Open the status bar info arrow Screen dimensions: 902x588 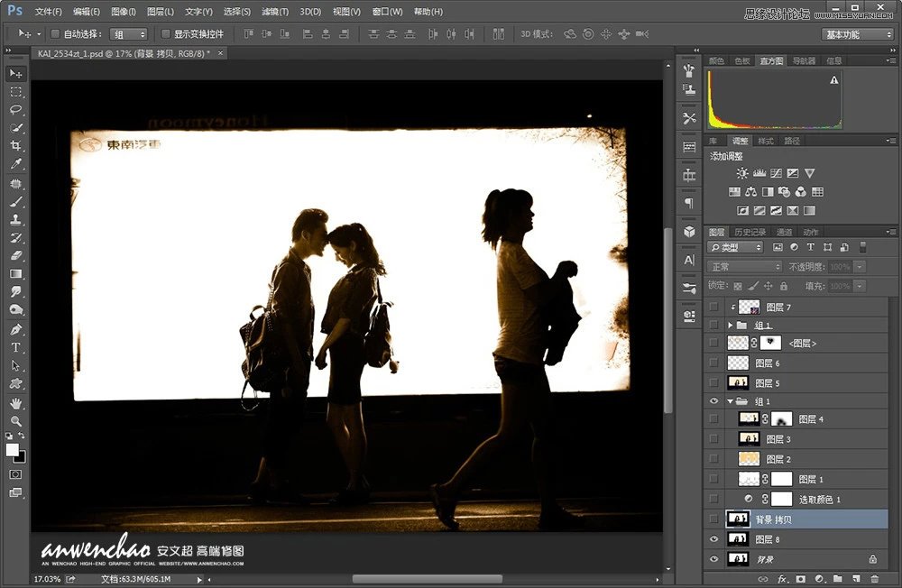tap(199, 579)
